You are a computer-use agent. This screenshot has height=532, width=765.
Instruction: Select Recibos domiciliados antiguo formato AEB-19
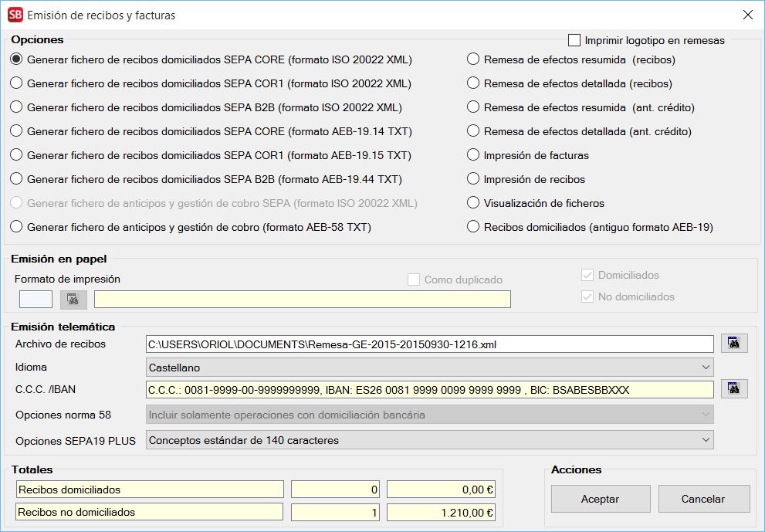click(473, 227)
